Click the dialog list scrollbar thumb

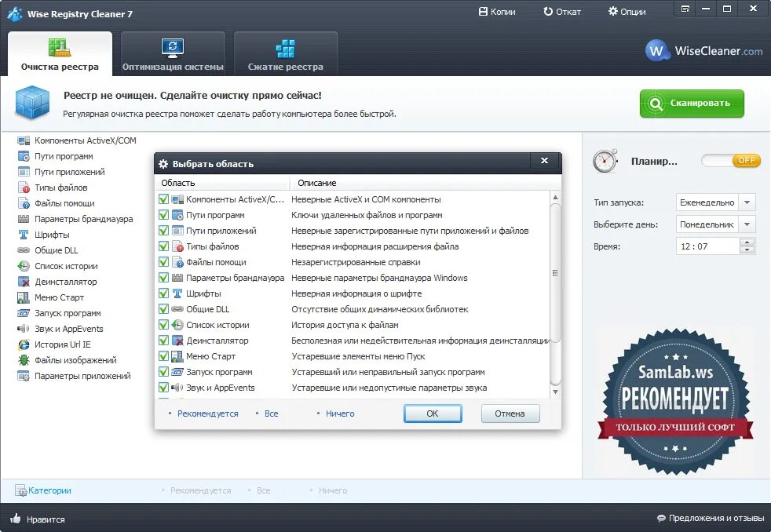[x=555, y=272]
